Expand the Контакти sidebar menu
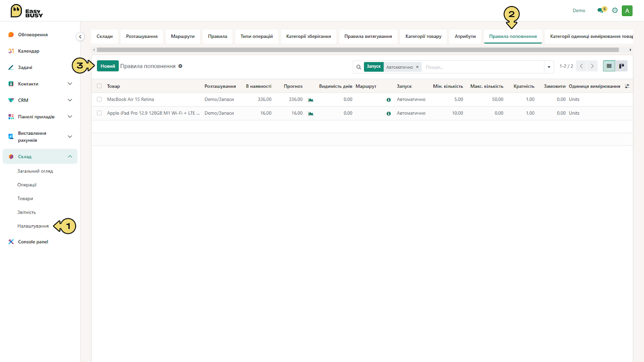The height and width of the screenshot is (362, 644). pyautogui.click(x=70, y=84)
